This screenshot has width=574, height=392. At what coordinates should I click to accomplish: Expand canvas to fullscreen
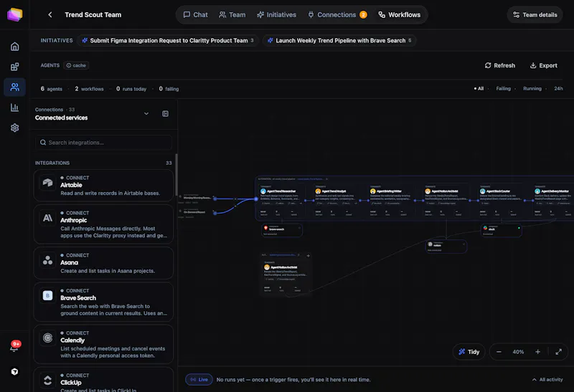[x=559, y=352]
